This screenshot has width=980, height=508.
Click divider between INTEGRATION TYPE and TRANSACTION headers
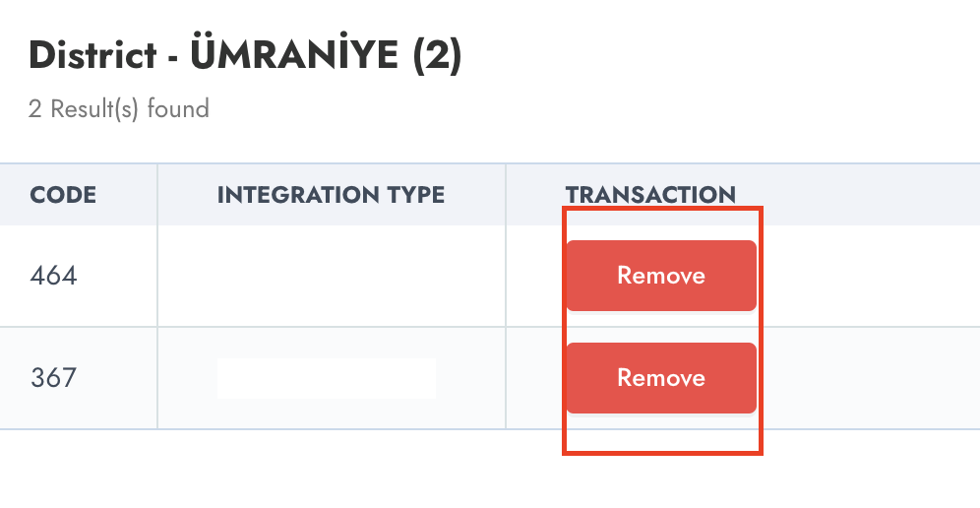click(506, 195)
